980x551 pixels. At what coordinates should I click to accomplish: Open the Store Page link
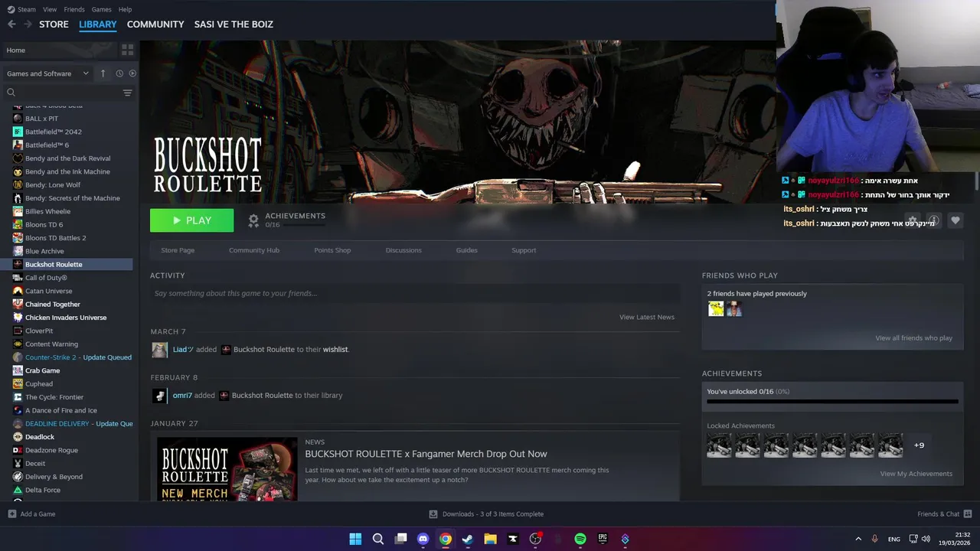tap(178, 250)
